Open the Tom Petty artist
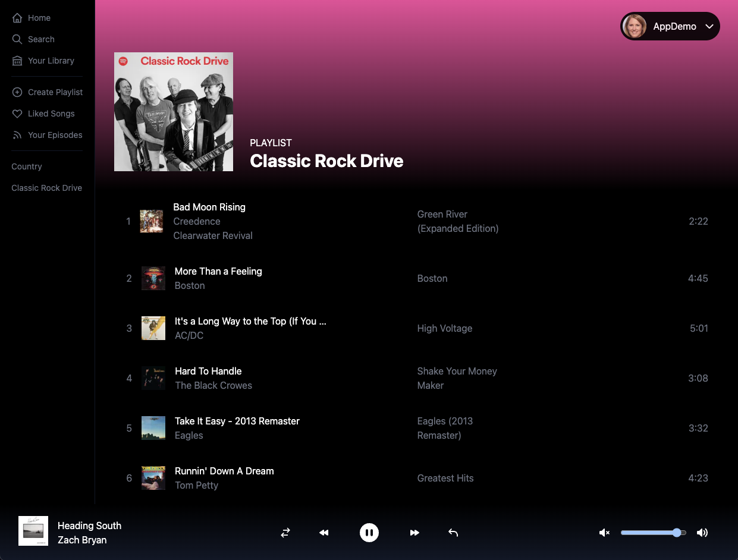Screen dimensions: 738x560 (196, 485)
